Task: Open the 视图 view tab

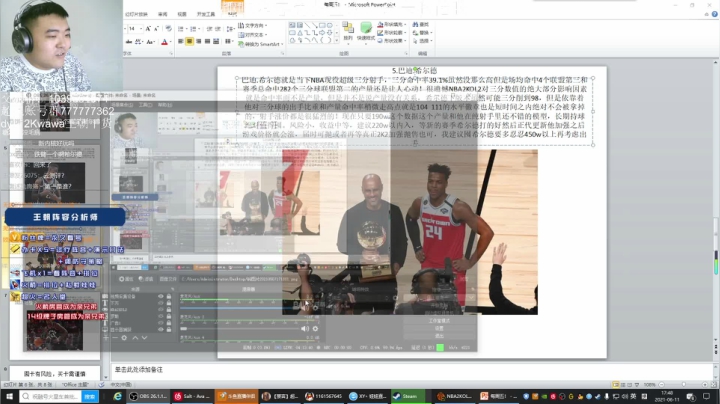Action: (182, 14)
